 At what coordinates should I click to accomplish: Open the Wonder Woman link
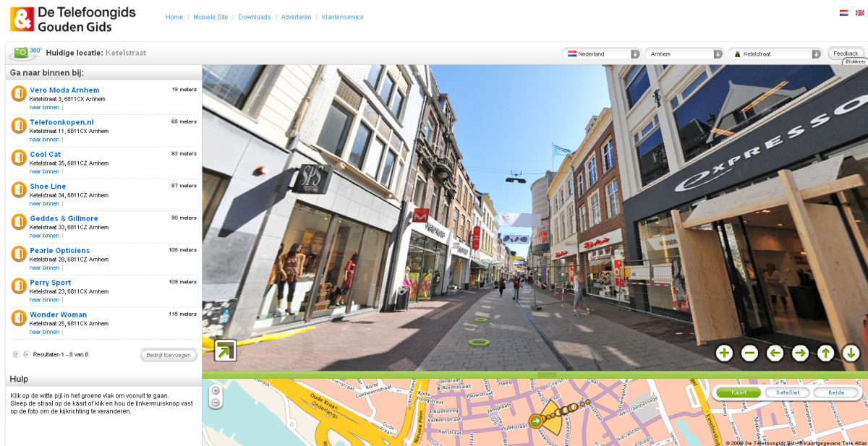pos(59,315)
